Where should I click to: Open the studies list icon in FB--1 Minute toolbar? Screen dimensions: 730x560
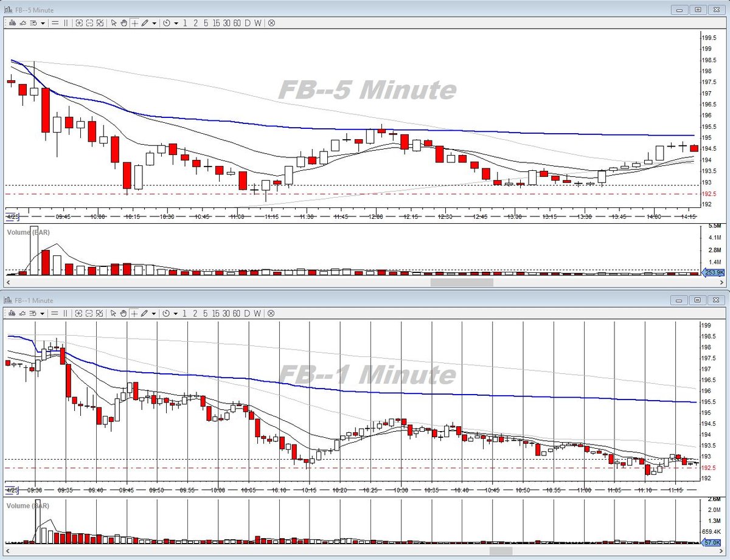[33, 313]
